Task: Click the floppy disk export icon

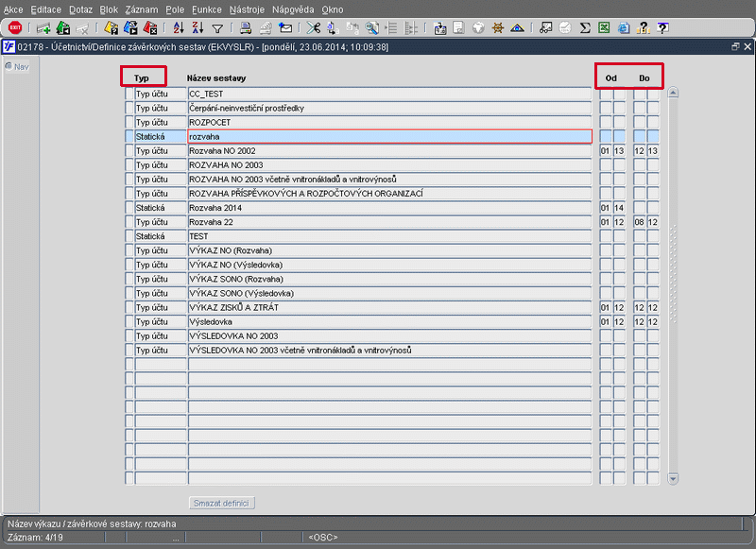Action: (x=440, y=28)
